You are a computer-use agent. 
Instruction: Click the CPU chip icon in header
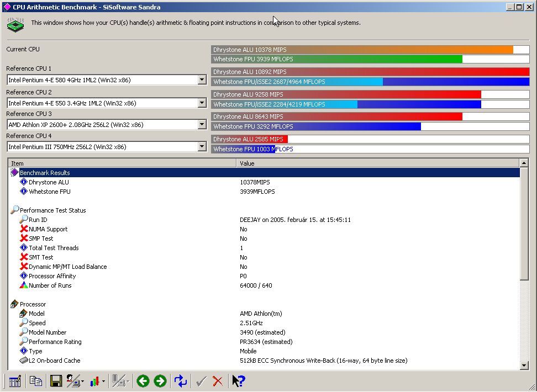(16, 25)
